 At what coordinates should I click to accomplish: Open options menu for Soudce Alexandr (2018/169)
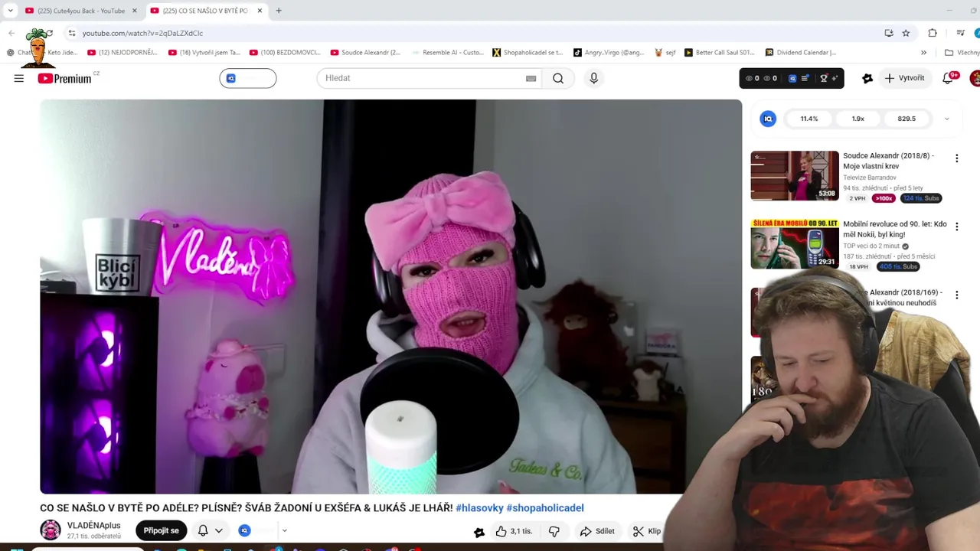pos(956,295)
